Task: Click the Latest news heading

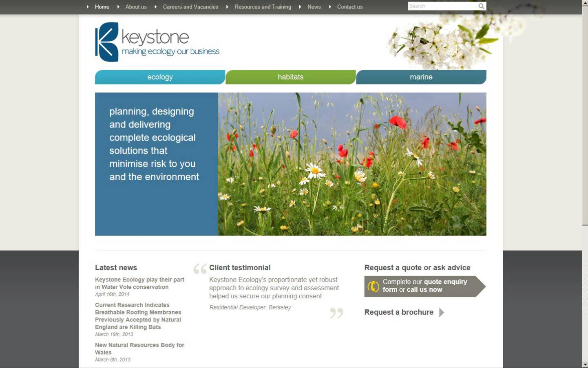Action: click(x=116, y=268)
